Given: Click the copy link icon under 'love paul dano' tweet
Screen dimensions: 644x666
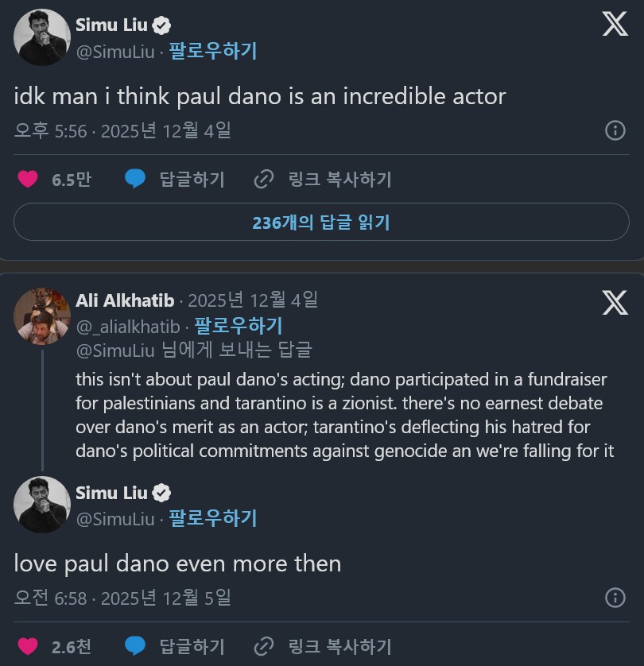Looking at the screenshot, I should pyautogui.click(x=262, y=645).
